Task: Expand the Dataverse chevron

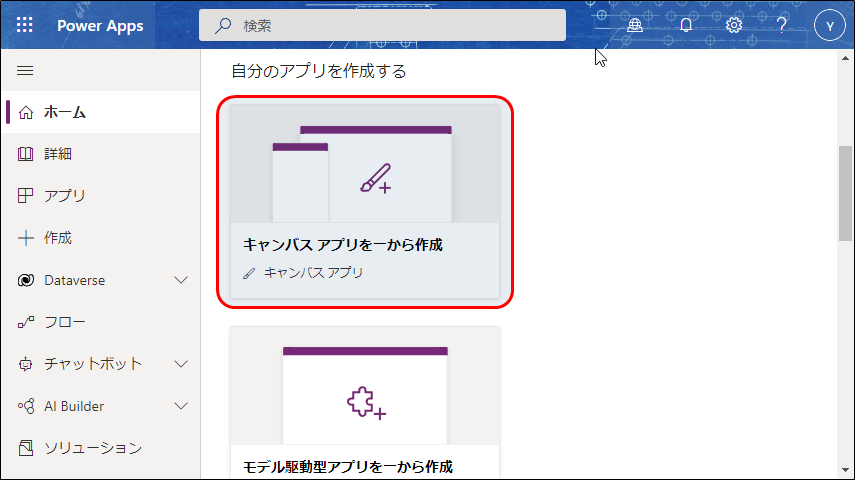Action: (181, 280)
